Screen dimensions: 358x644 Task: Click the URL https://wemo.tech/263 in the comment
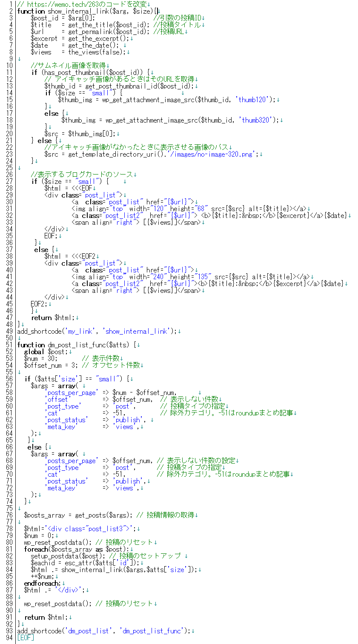pos(61,4)
